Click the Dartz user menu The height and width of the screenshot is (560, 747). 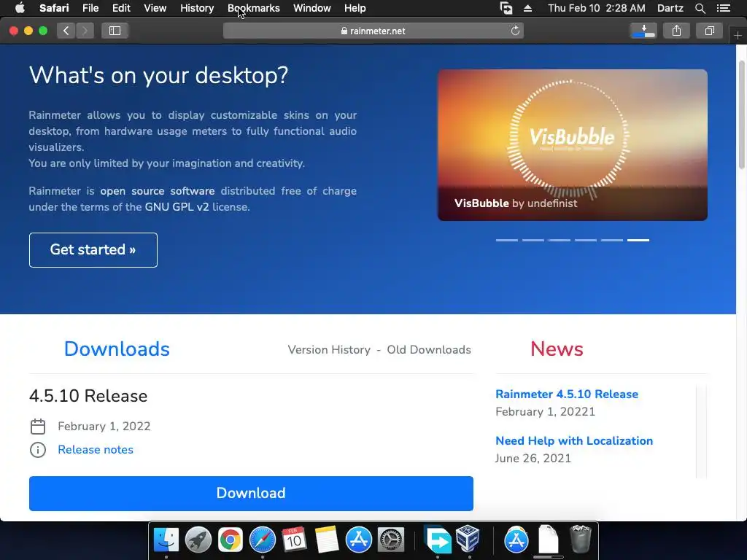click(670, 8)
